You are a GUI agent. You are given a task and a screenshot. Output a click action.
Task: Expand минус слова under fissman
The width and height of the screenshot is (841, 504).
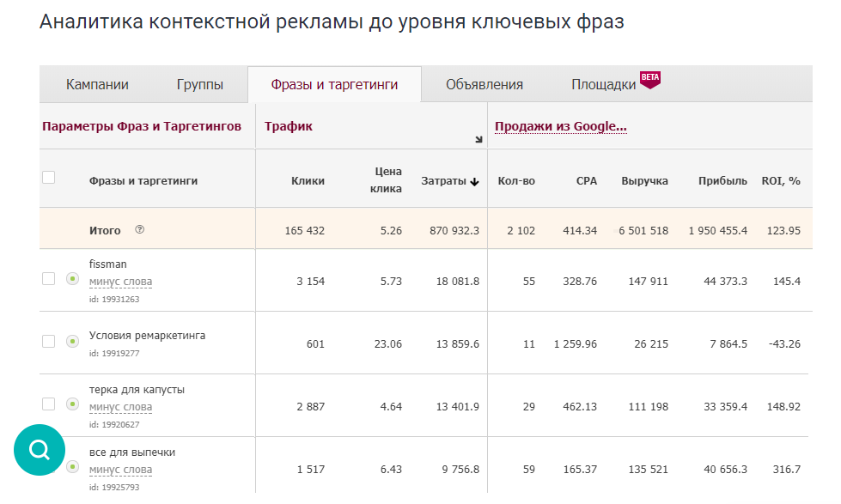click(x=120, y=281)
